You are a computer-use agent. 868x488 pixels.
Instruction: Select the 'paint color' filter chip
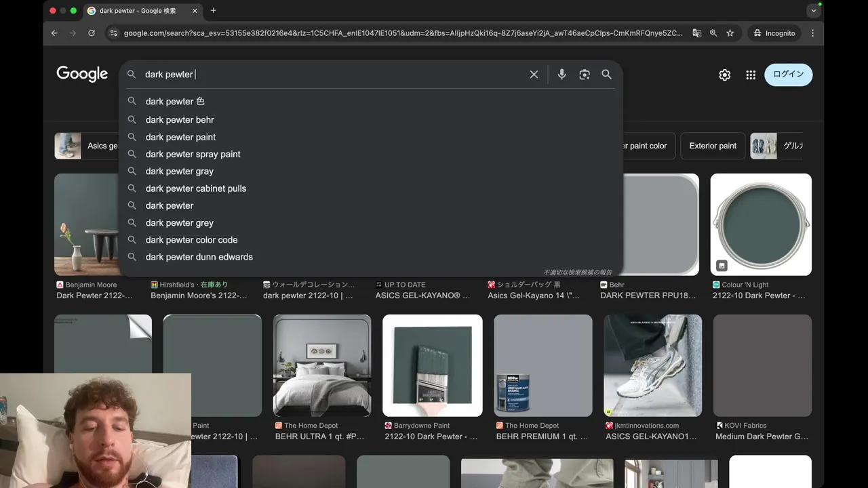(x=649, y=146)
